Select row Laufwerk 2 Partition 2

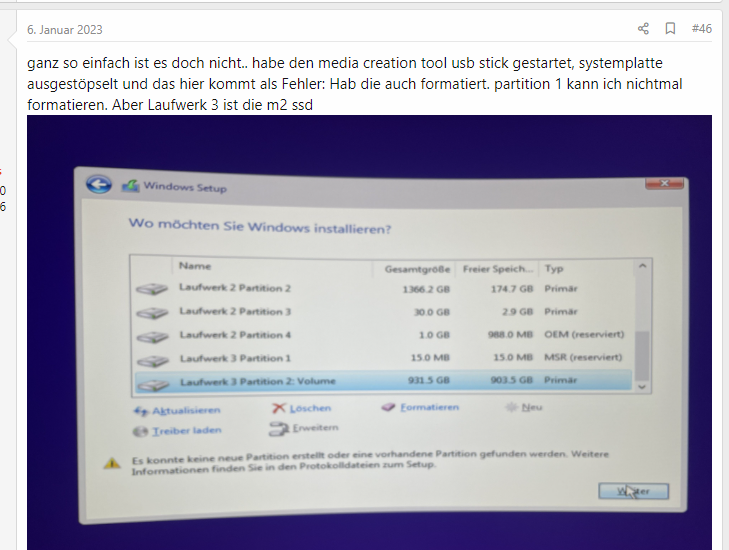383,289
